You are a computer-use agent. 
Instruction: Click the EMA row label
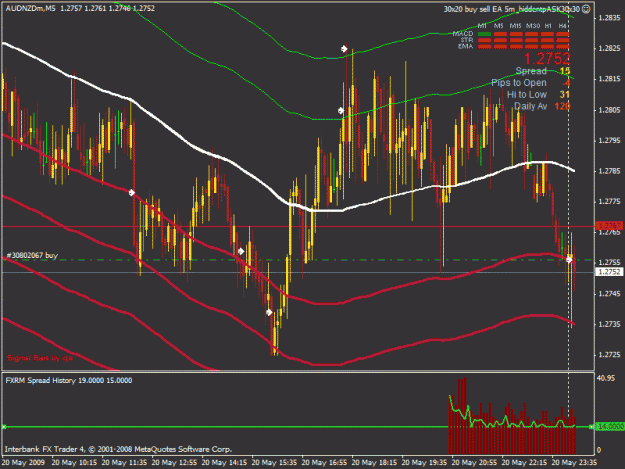click(465, 47)
